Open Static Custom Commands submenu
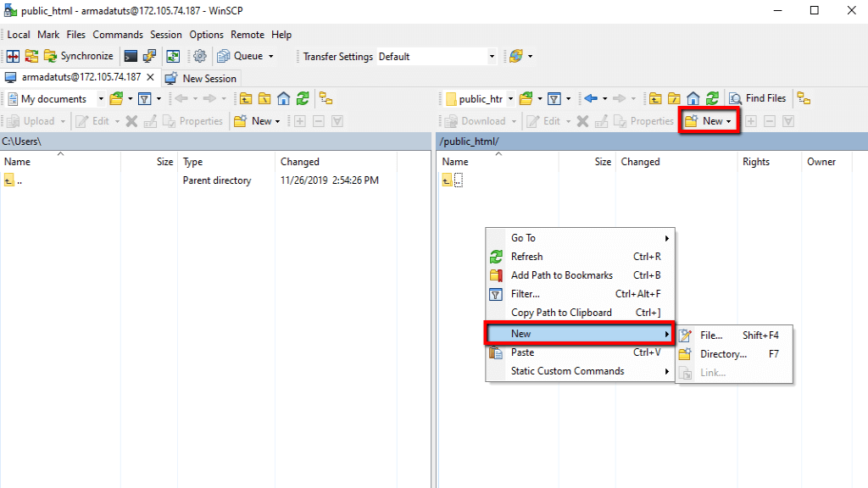Viewport: 868px width, 488px height. click(580, 371)
